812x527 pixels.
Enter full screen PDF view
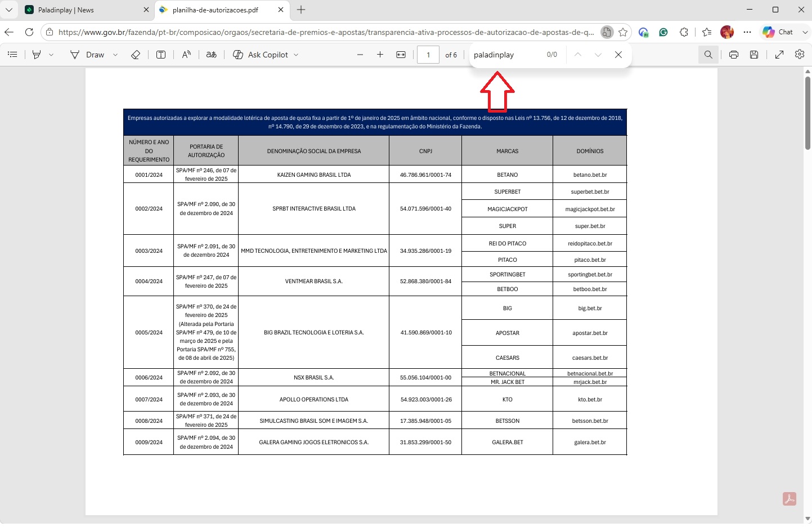pyautogui.click(x=779, y=55)
